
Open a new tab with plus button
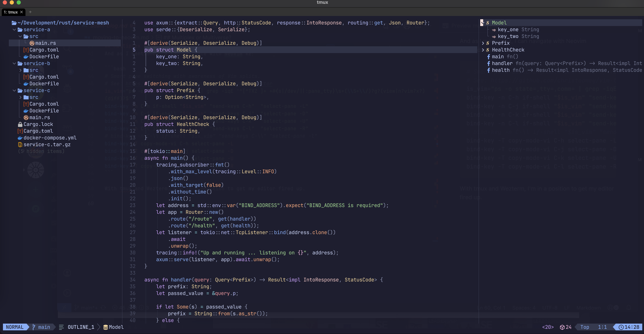pos(30,12)
